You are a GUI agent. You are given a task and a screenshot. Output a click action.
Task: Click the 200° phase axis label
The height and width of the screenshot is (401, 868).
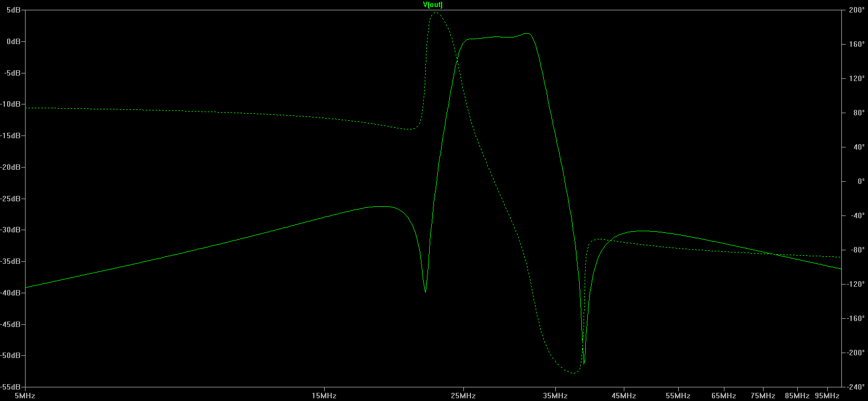click(x=857, y=10)
